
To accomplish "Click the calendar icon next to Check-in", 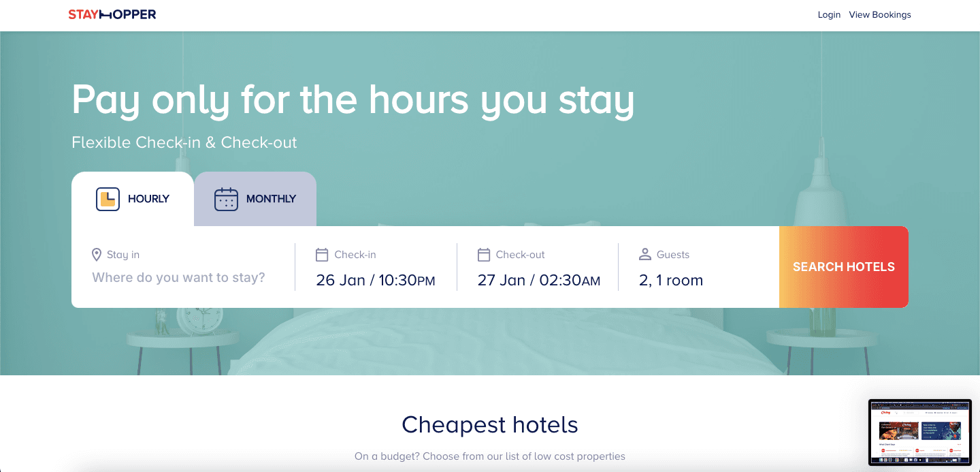I will tap(322, 255).
